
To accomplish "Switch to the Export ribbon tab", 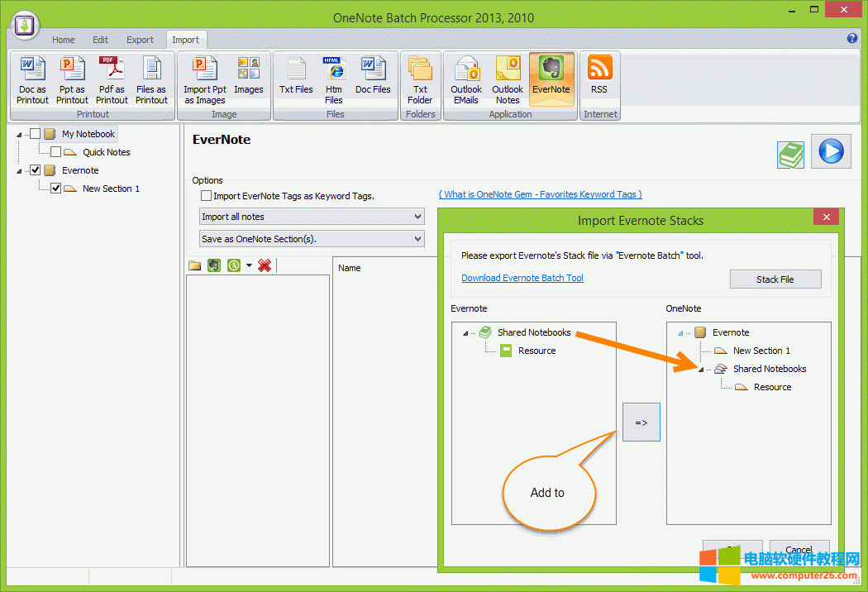I will tap(140, 39).
